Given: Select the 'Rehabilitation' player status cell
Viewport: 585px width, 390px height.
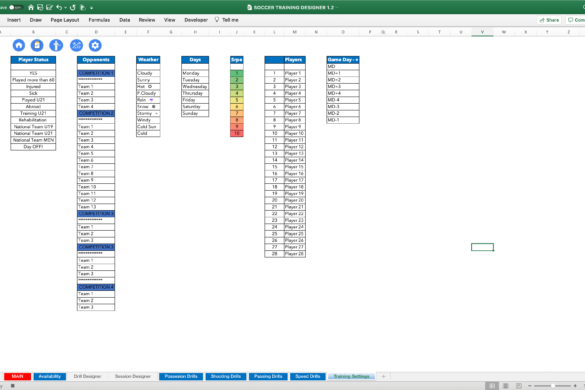Looking at the screenshot, I should point(33,120).
